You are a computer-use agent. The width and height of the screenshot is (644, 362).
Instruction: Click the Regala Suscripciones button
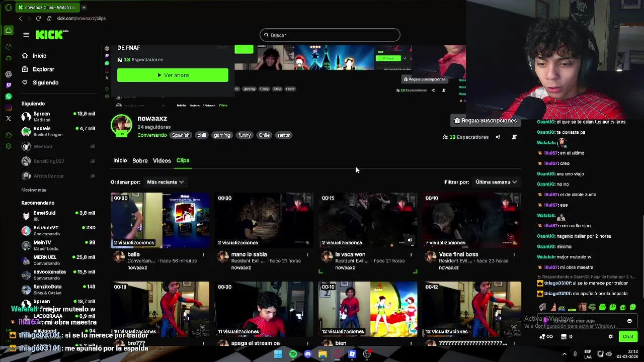pos(485,121)
